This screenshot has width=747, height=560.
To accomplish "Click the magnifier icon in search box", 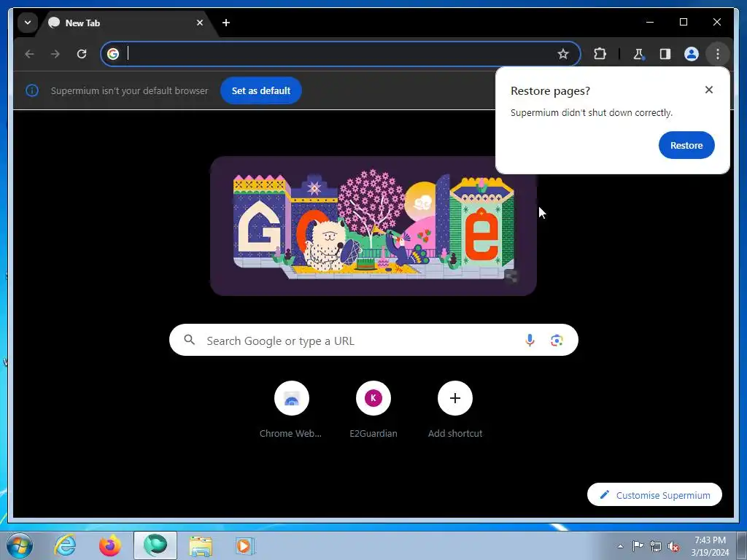I will pyautogui.click(x=190, y=340).
